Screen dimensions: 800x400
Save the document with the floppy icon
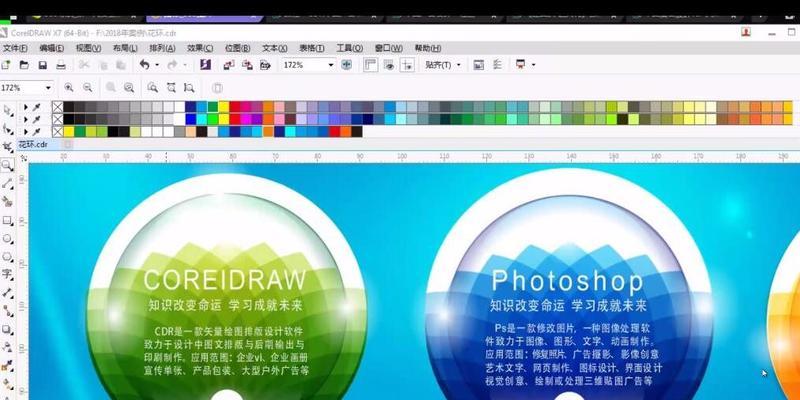click(43, 65)
